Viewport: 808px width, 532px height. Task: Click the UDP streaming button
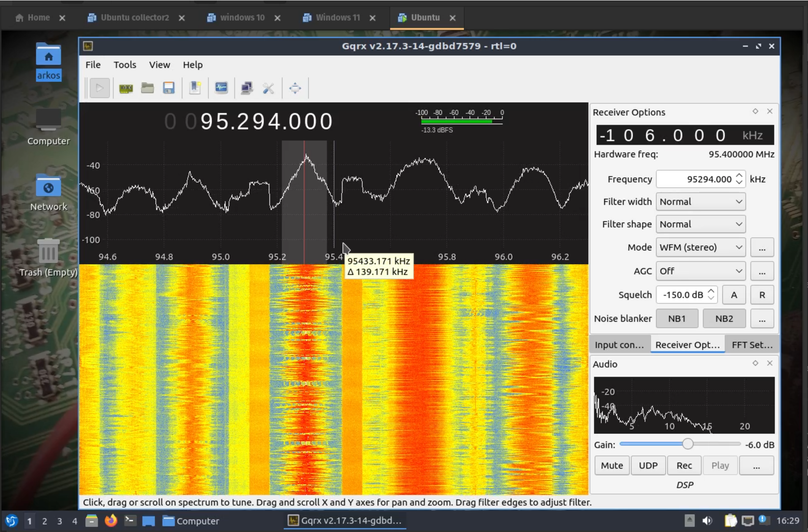click(648, 465)
